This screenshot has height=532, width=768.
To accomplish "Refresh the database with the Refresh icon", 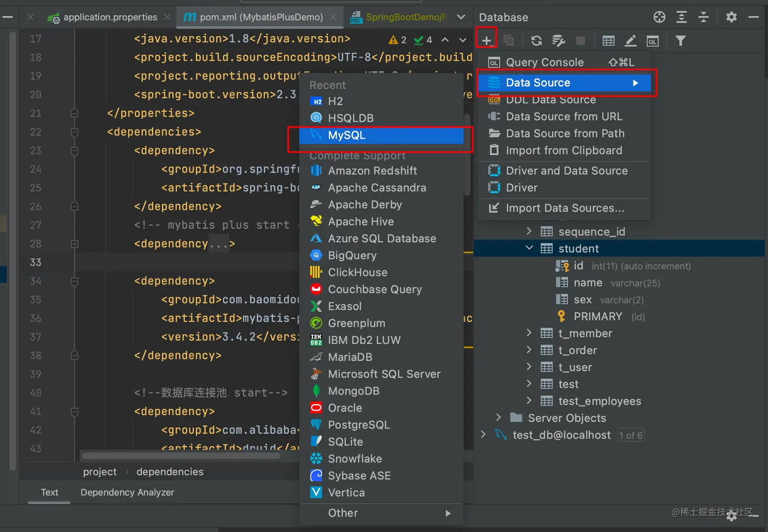I will [536, 41].
